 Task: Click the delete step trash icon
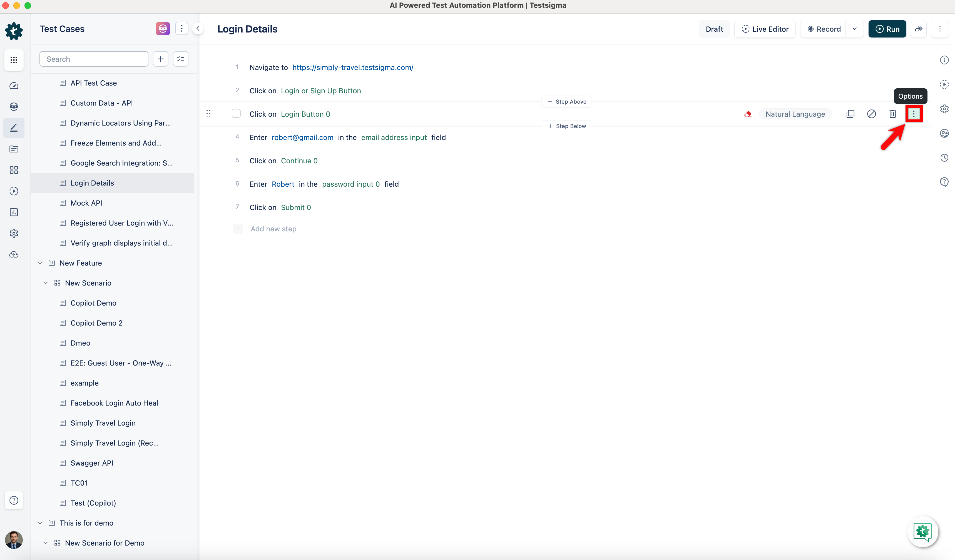[x=892, y=114]
